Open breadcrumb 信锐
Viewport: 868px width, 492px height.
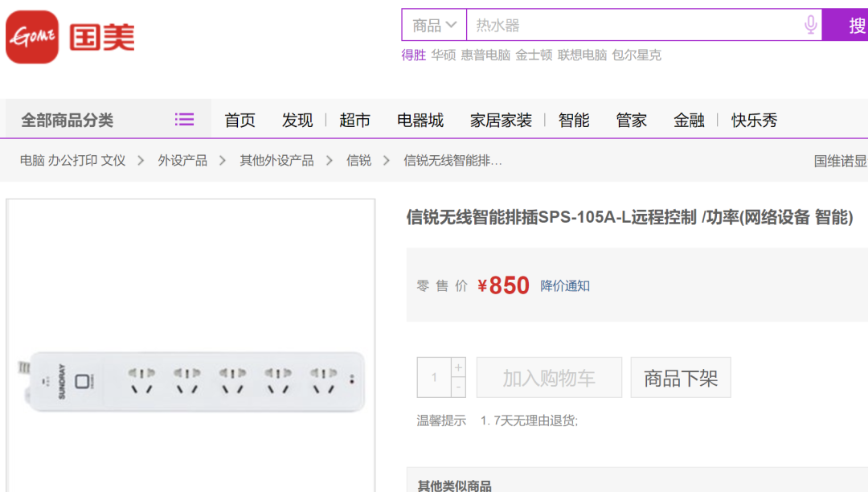pyautogui.click(x=358, y=161)
